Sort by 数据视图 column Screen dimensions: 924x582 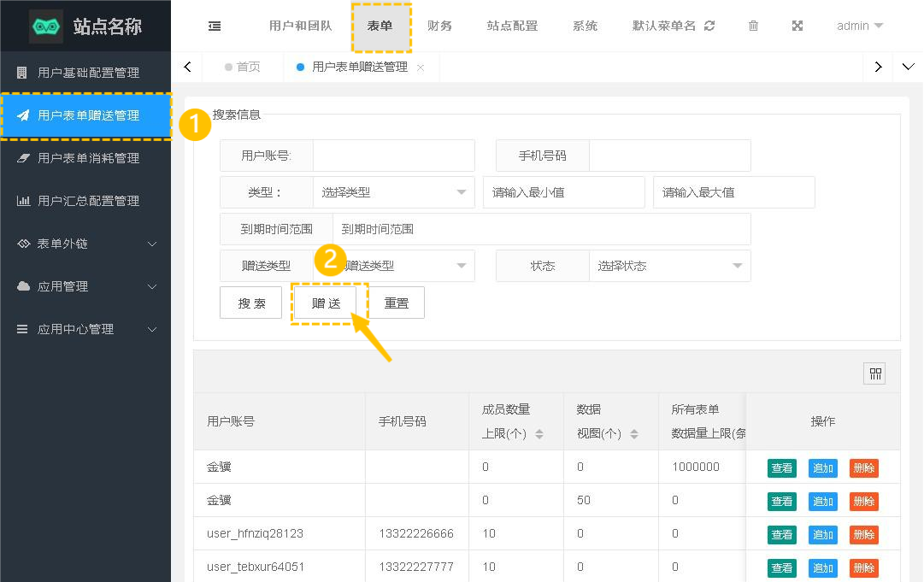tap(634, 434)
